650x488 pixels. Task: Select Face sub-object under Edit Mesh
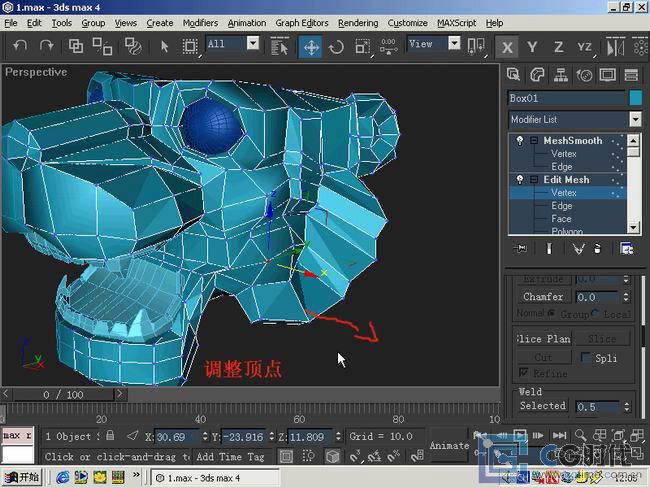[561, 219]
